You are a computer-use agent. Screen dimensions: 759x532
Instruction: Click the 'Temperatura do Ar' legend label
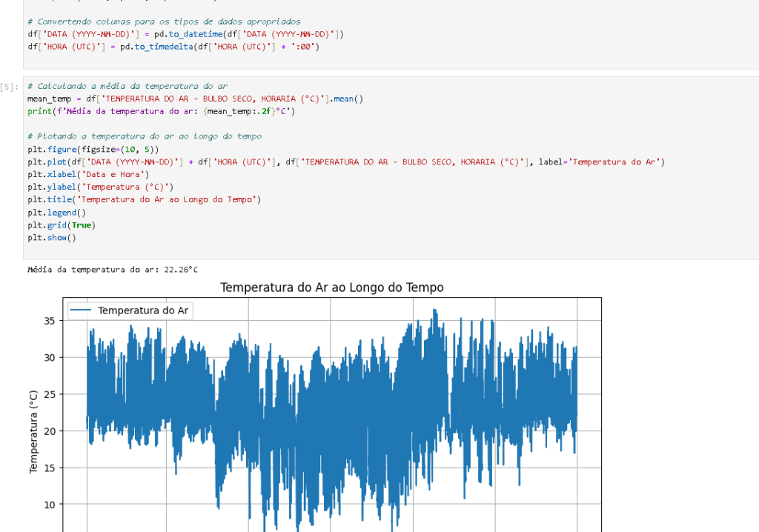point(144,310)
